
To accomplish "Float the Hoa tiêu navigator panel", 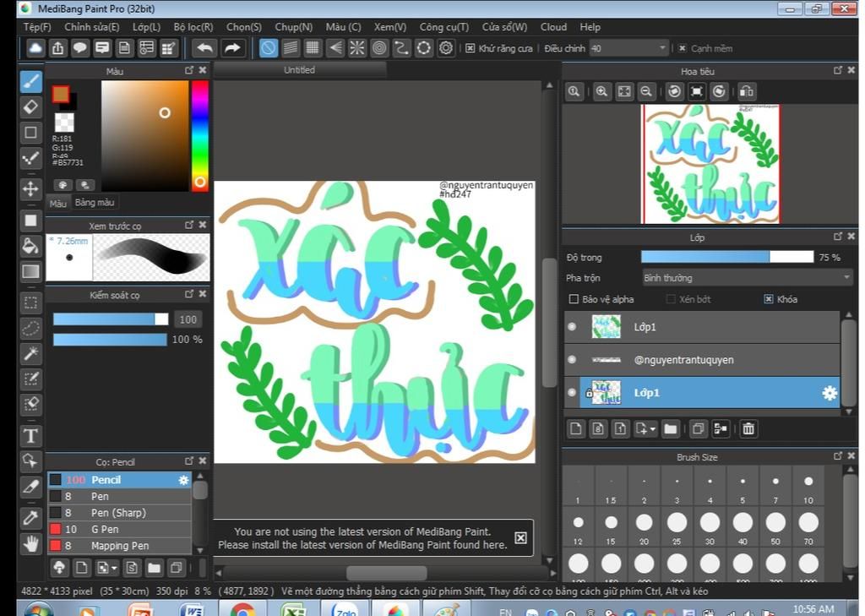I will 838,70.
